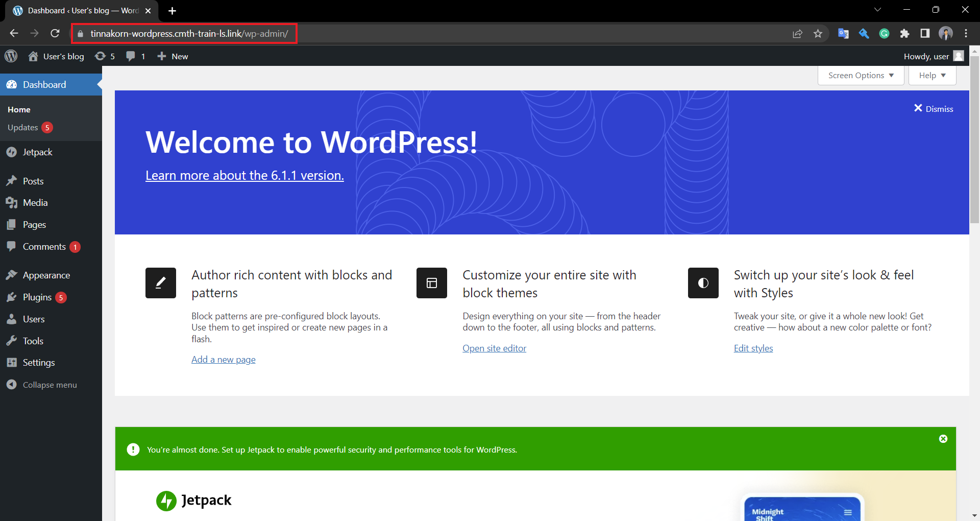Open Home under Dashboard
The image size is (980, 521).
[19, 109]
